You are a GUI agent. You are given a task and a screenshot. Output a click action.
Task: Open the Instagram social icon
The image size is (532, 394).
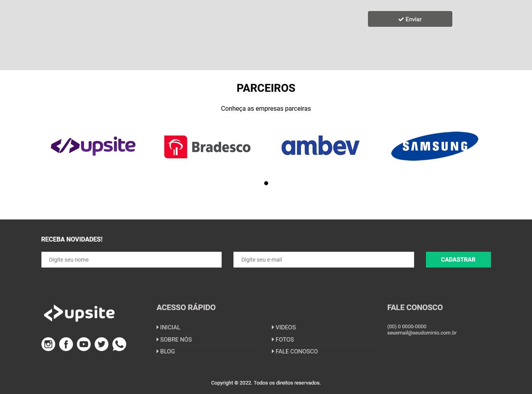tap(48, 344)
